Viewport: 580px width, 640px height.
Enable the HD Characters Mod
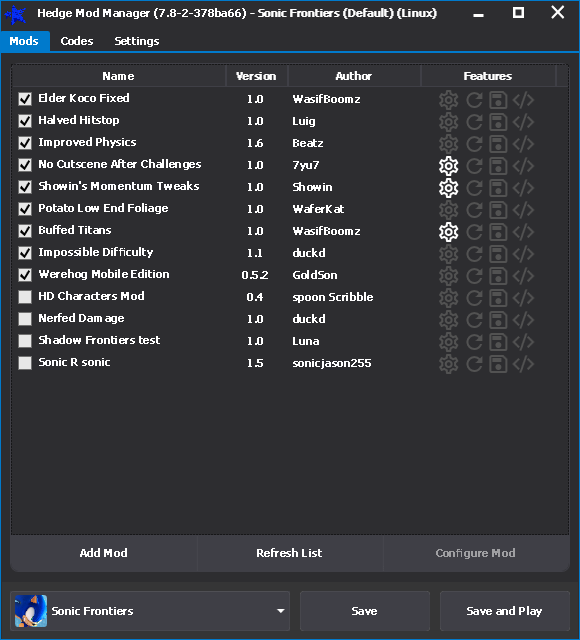pos(25,297)
